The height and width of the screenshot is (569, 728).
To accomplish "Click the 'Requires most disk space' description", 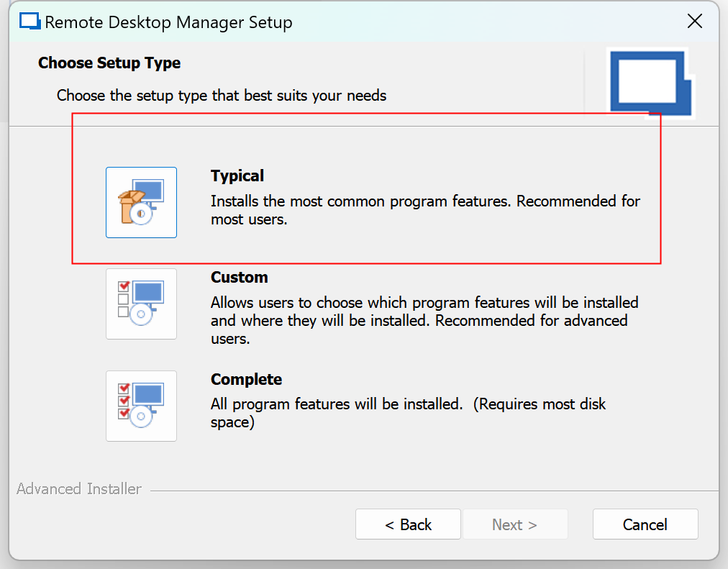I will coord(408,413).
